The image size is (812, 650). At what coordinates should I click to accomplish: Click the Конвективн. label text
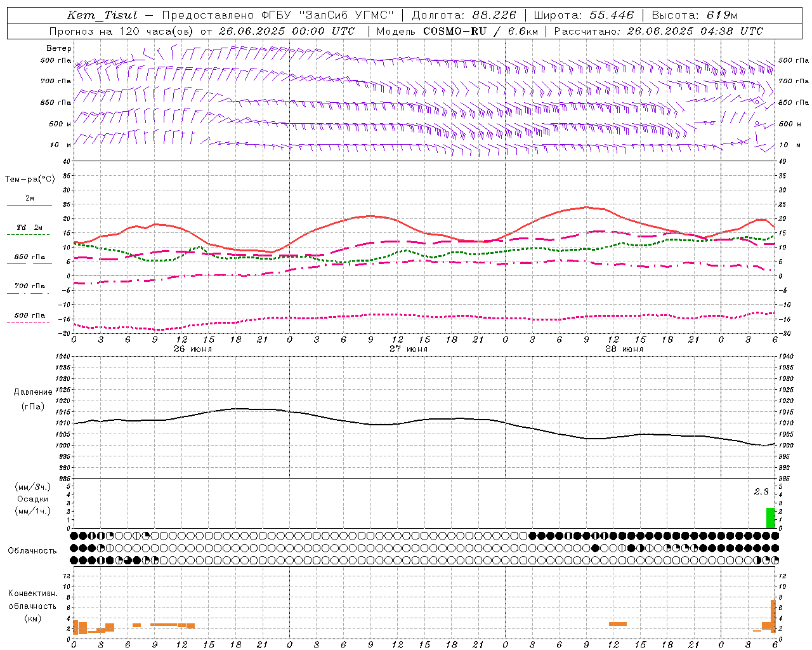click(33, 594)
